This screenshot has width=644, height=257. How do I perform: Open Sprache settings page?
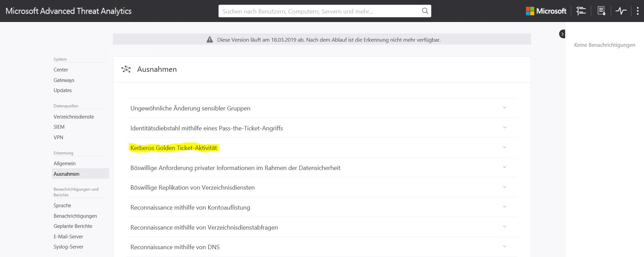(x=62, y=206)
